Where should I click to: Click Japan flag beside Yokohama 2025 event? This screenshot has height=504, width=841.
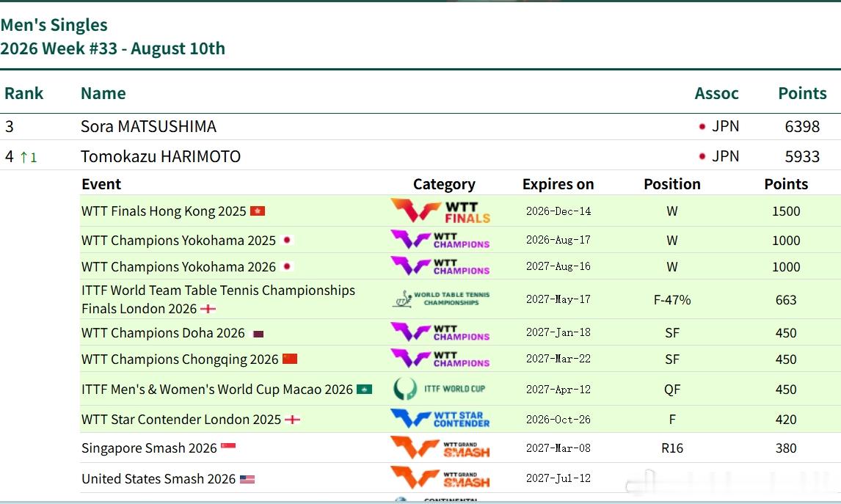(x=287, y=240)
